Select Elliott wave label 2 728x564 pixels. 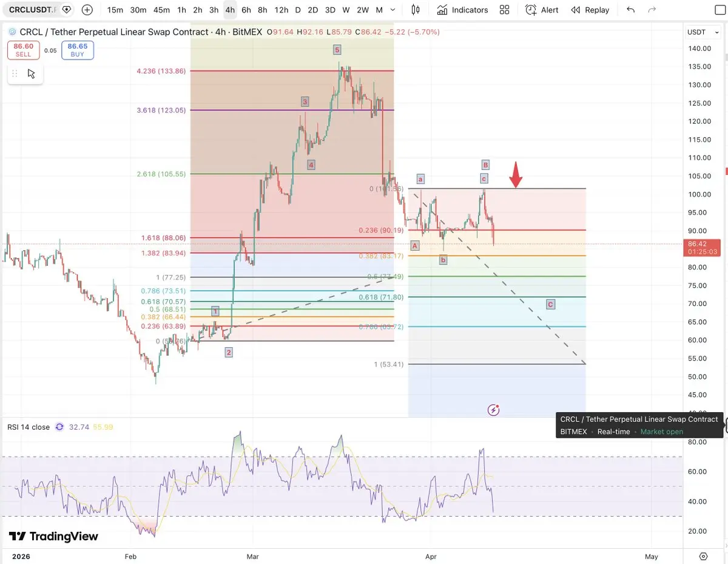[x=229, y=352]
